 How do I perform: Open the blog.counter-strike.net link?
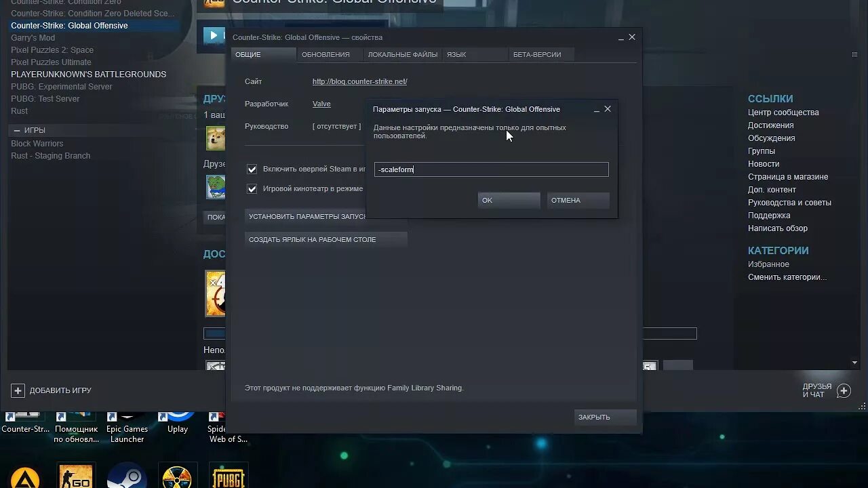click(359, 81)
